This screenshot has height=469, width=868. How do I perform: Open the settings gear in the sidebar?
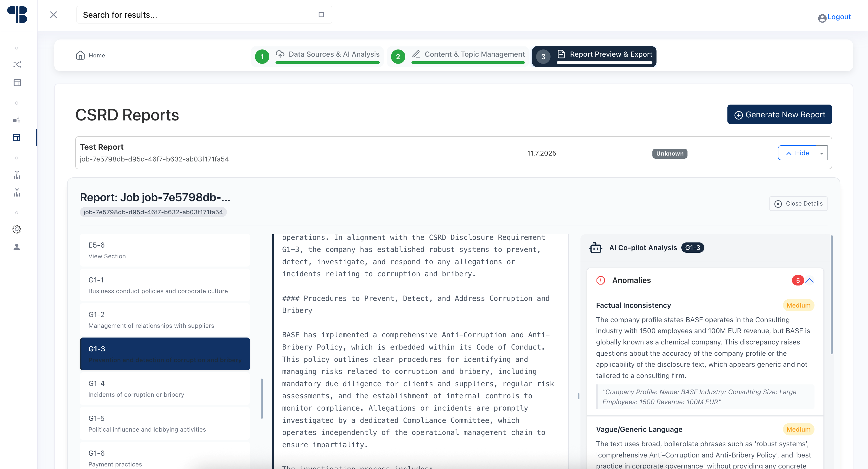pos(16,229)
